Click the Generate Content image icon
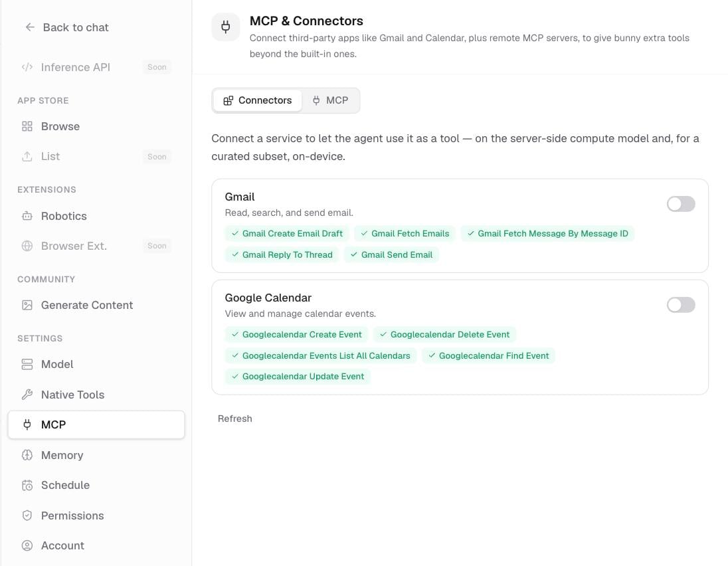This screenshot has height=566, width=728. click(x=27, y=305)
